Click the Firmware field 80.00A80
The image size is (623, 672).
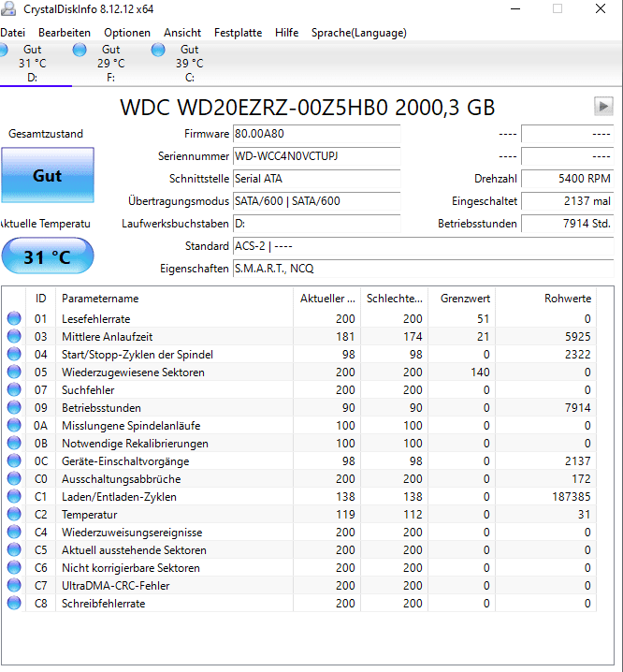pyautogui.click(x=316, y=134)
